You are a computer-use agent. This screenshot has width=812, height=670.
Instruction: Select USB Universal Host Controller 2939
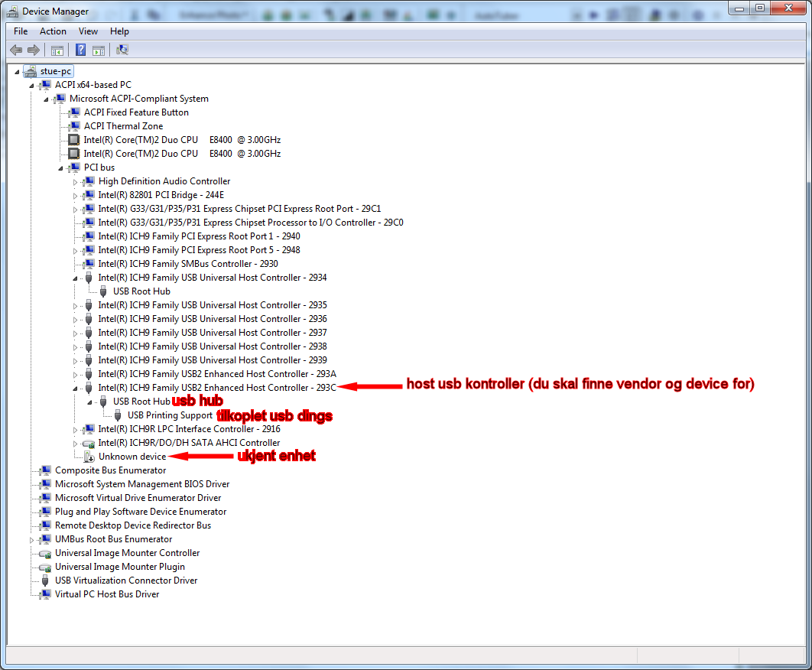(x=213, y=361)
